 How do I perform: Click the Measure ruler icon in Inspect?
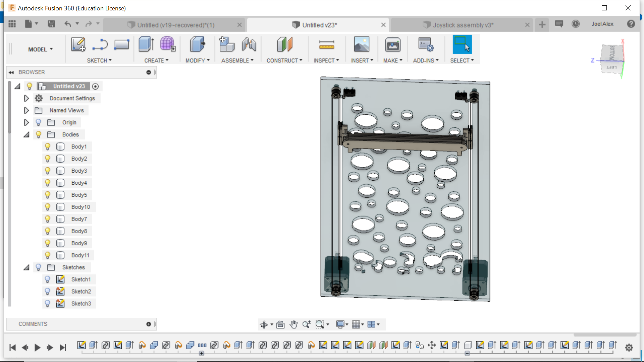coord(326,45)
